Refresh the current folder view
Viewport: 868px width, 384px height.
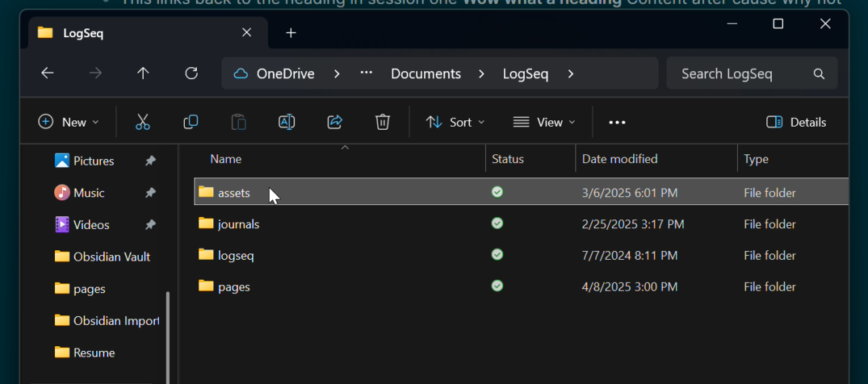191,73
